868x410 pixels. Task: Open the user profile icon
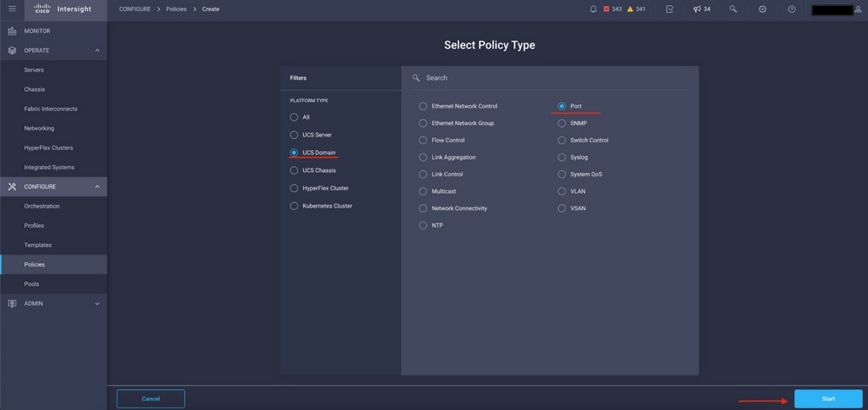(x=858, y=10)
